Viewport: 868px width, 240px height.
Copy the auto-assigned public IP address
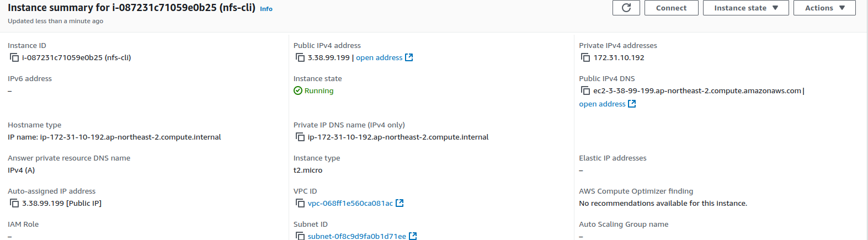click(14, 203)
